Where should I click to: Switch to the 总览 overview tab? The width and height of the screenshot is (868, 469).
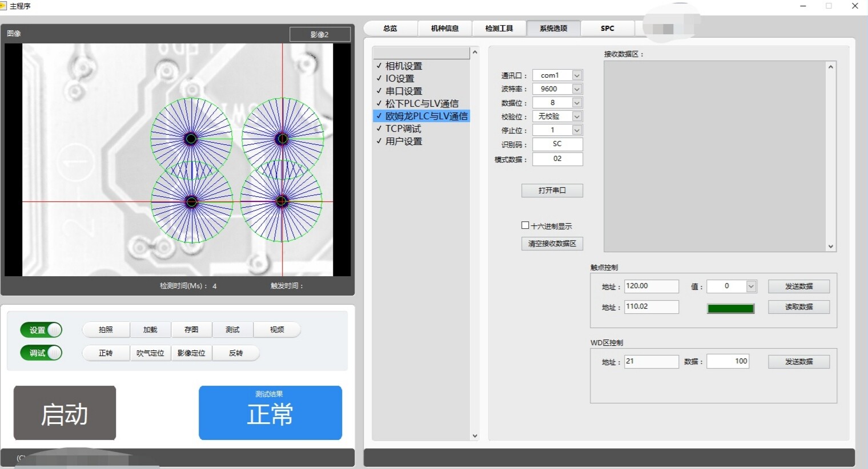click(391, 28)
